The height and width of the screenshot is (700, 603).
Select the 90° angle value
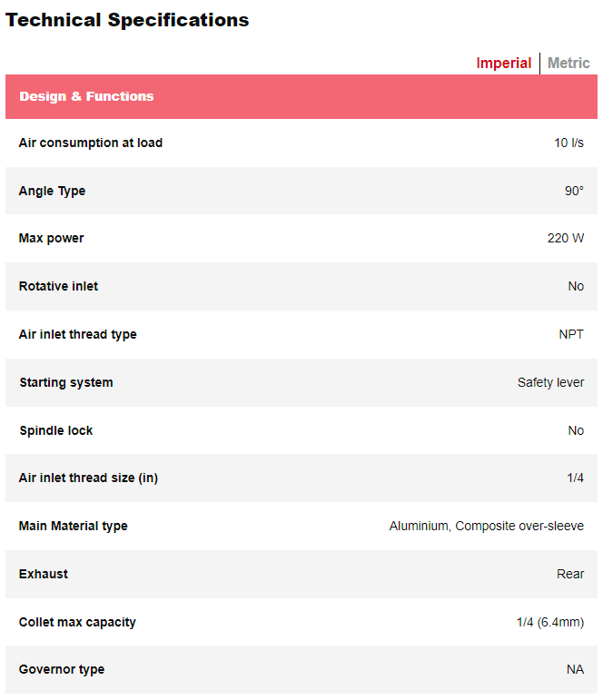coord(574,191)
